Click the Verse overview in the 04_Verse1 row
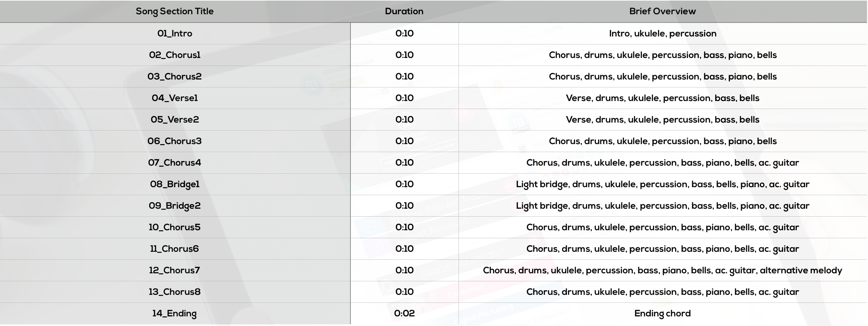The width and height of the screenshot is (868, 326). coord(662,98)
